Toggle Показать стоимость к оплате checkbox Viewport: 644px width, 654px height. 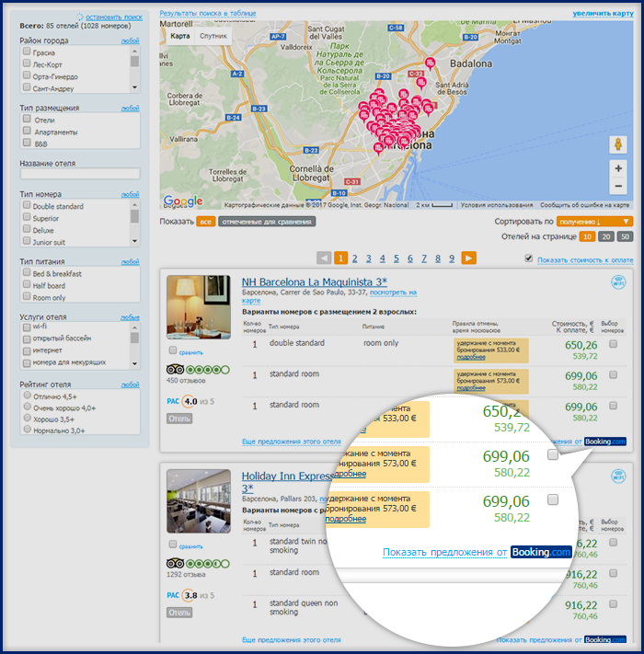pyautogui.click(x=528, y=258)
